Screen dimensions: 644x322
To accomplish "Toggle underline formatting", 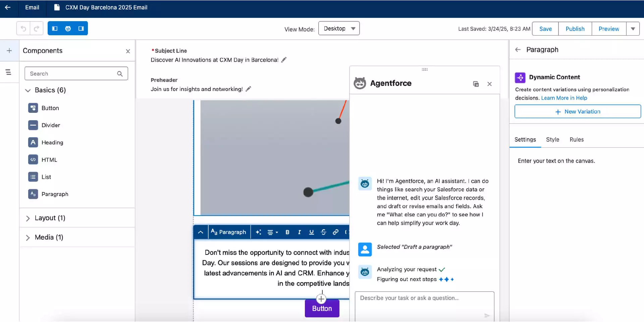I will [x=312, y=232].
